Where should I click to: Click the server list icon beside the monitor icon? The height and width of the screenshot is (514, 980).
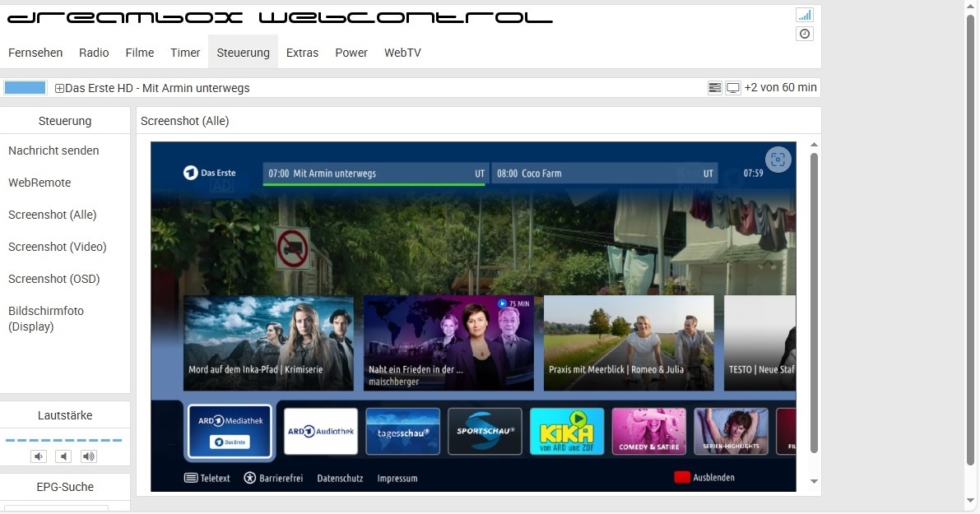click(715, 88)
